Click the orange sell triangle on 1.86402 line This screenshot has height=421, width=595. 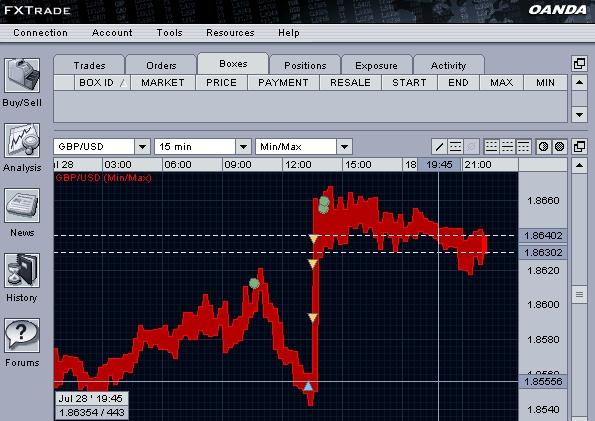pos(313,238)
